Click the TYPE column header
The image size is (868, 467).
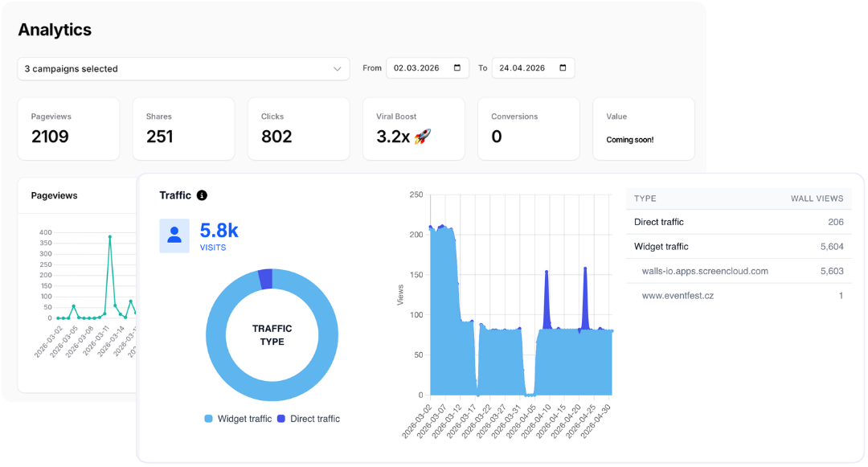pos(645,199)
